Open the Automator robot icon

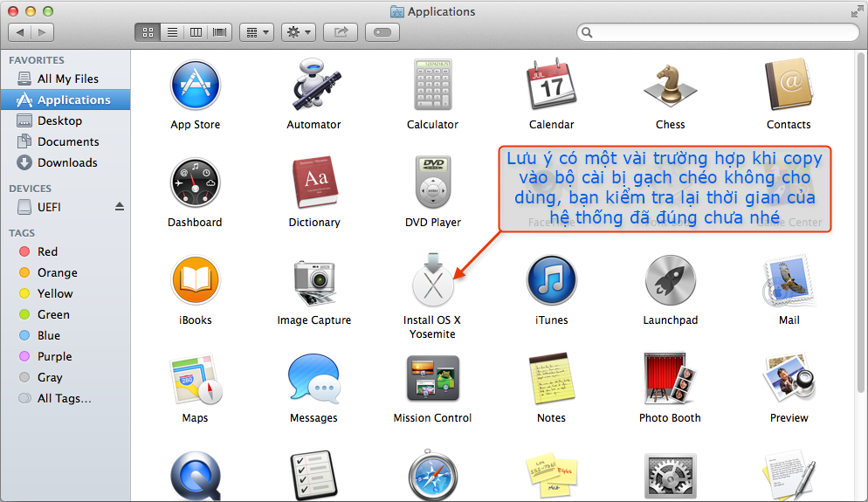coord(313,85)
